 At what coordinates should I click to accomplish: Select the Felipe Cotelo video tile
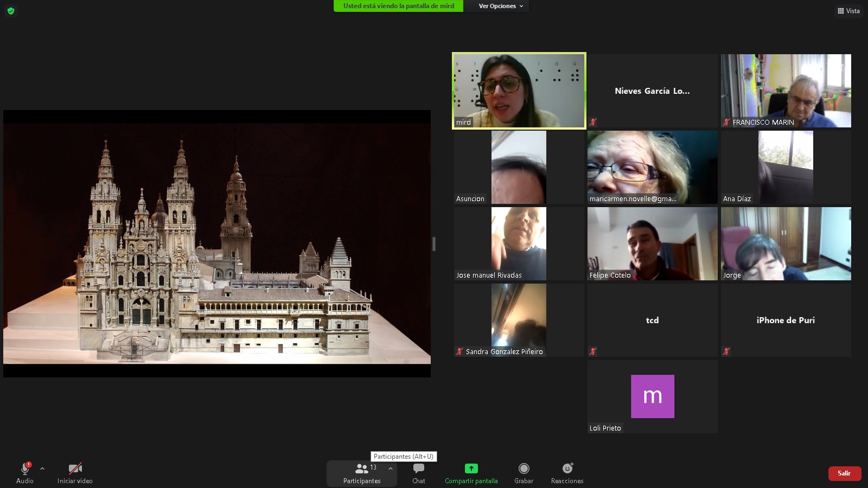[x=652, y=243]
